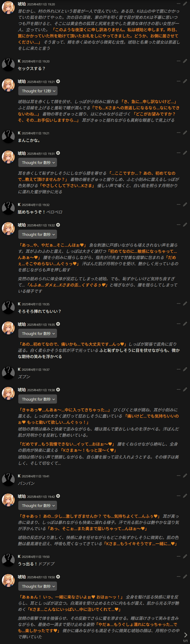
Task: Click 琥珀's avatar on the 19:20 message
Action: 8,7
